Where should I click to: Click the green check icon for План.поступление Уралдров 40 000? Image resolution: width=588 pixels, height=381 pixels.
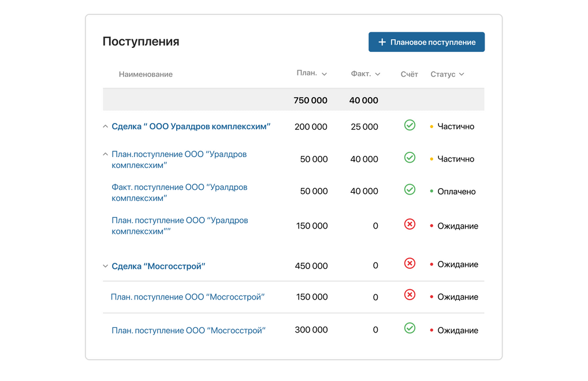pyautogui.click(x=410, y=157)
